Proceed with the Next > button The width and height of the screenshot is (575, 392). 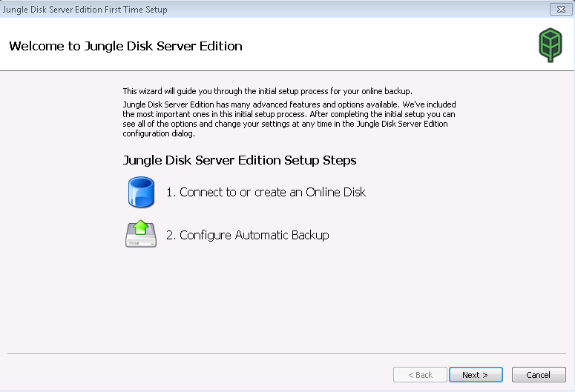[x=476, y=375]
